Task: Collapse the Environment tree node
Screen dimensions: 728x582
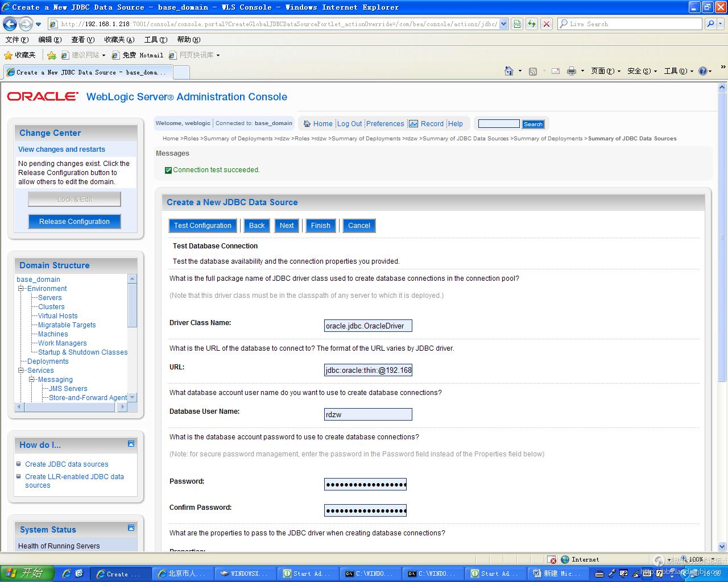Action: click(x=21, y=289)
